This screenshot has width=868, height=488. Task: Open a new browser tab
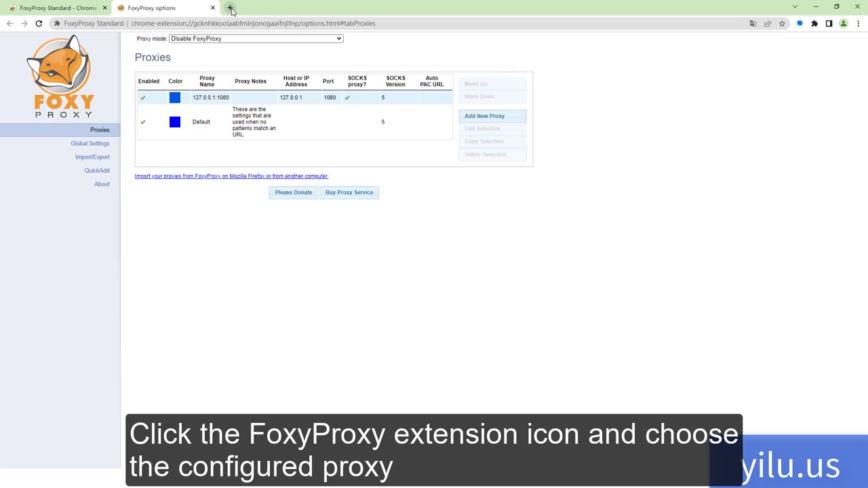230,8
